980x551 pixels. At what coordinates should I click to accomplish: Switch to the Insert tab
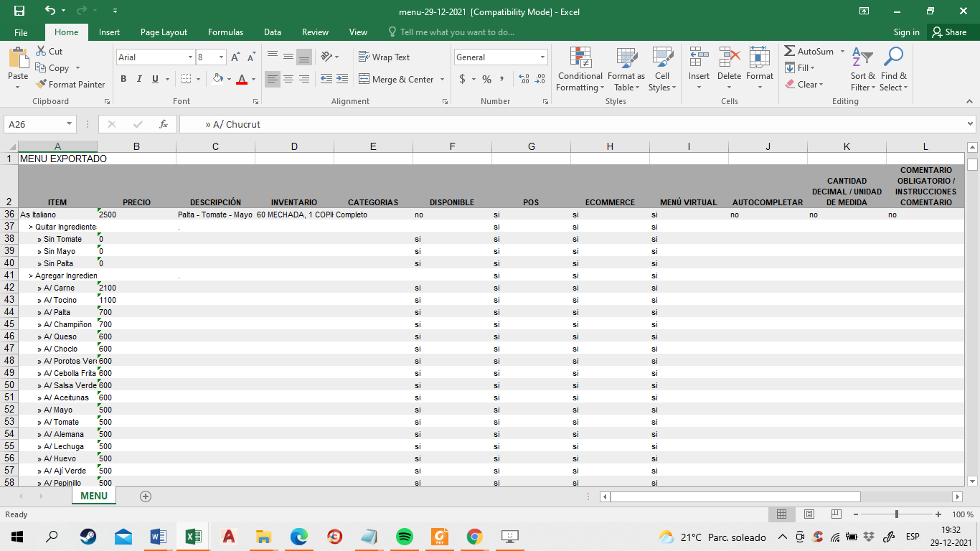click(x=109, y=32)
